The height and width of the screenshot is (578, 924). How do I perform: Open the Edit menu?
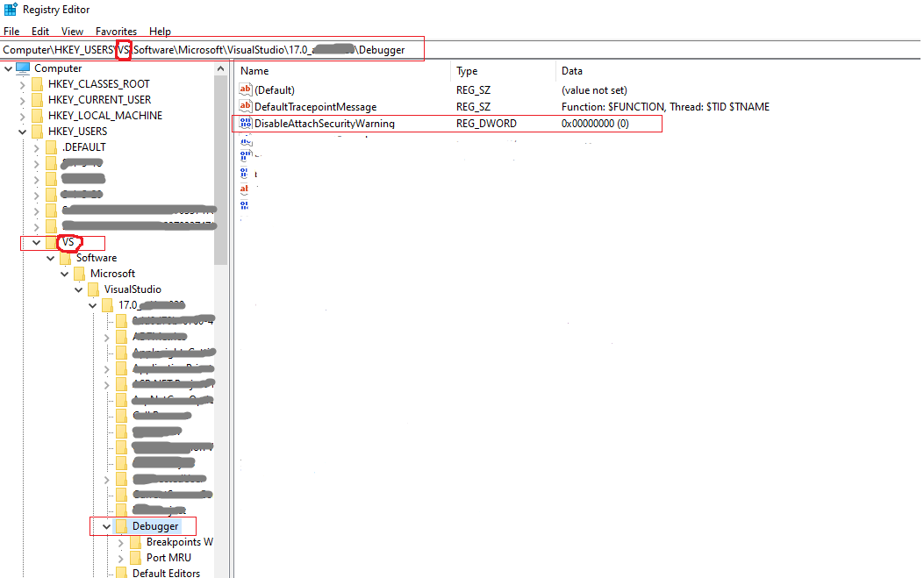[40, 32]
